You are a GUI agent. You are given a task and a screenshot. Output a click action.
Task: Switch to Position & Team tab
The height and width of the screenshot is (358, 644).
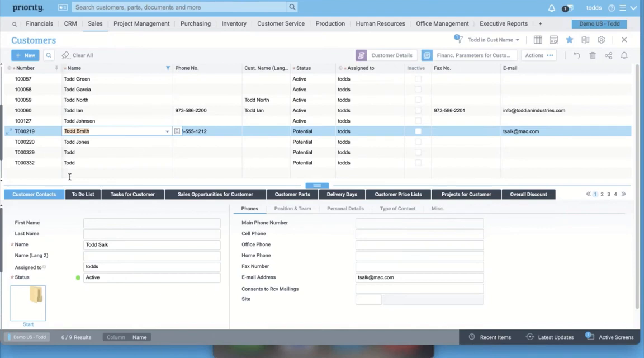292,209
